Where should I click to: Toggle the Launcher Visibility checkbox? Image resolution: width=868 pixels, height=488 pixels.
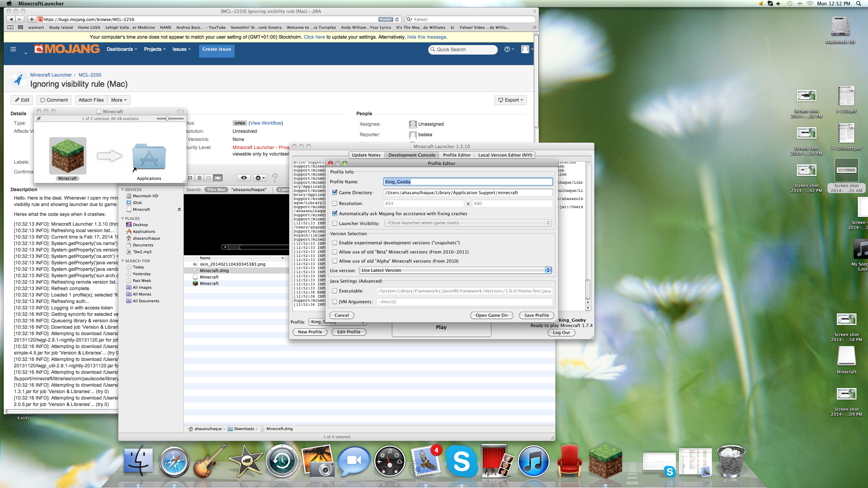(x=335, y=223)
